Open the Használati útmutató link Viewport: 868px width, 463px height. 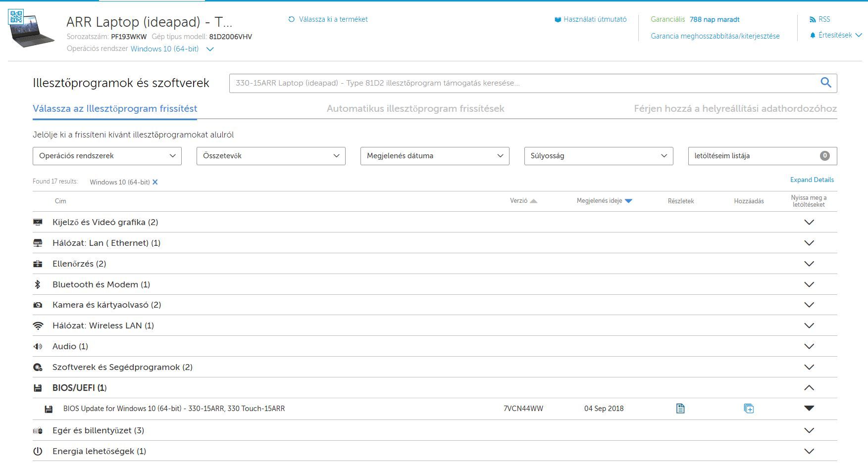tap(595, 19)
